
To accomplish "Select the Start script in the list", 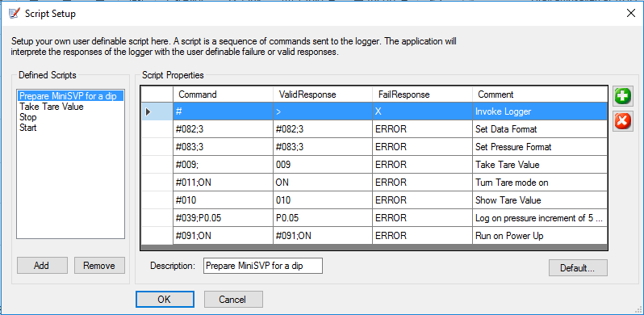I will click(28, 128).
